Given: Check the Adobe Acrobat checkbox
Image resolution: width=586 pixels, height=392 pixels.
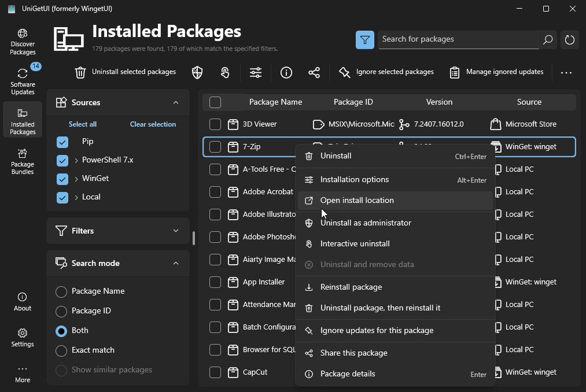Looking at the screenshot, I should coord(215,192).
